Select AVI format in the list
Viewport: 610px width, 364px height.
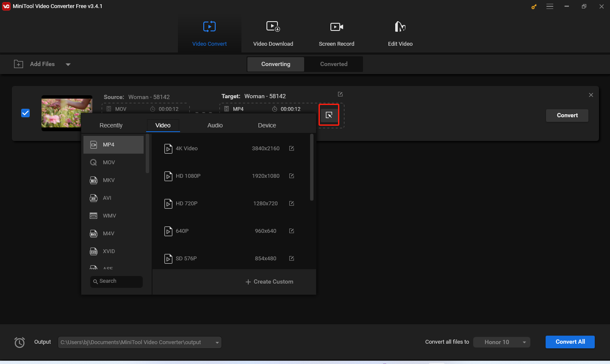pyautogui.click(x=114, y=198)
